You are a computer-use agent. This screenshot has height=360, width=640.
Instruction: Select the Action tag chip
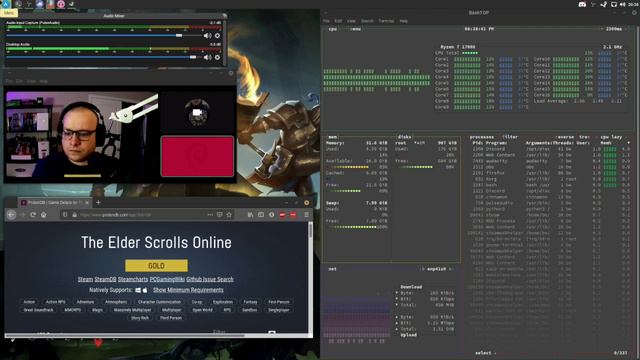29,302
